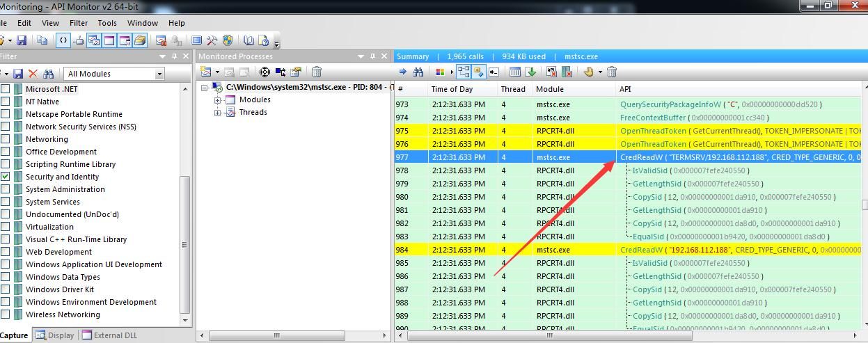Open dropdown beside monitor process icon
This screenshot has height=343, width=868.
coord(217,72)
